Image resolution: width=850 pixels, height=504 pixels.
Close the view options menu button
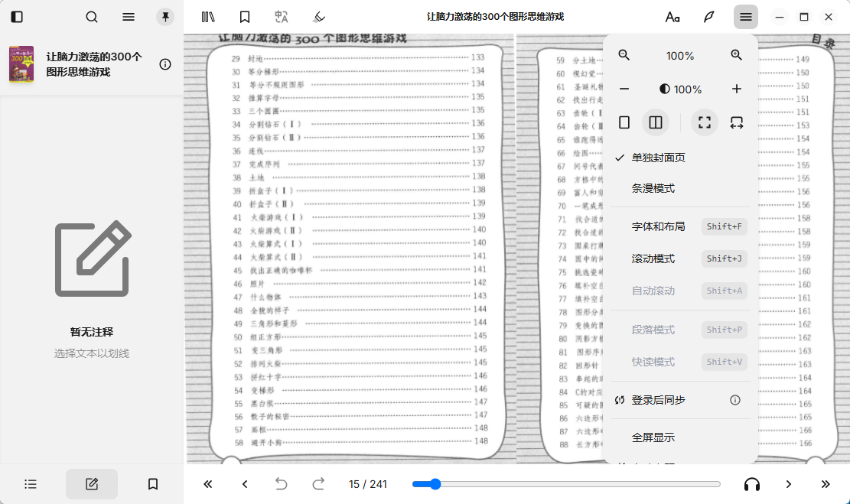[746, 17]
